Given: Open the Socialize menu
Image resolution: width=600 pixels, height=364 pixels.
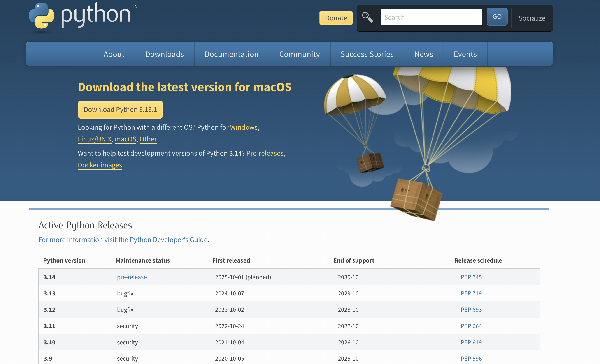Looking at the screenshot, I should pyautogui.click(x=532, y=18).
